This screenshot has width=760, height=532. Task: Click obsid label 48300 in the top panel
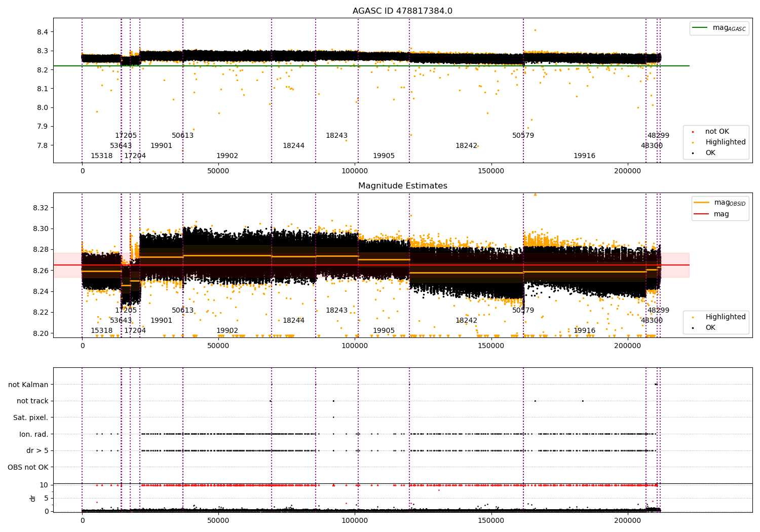652,146
